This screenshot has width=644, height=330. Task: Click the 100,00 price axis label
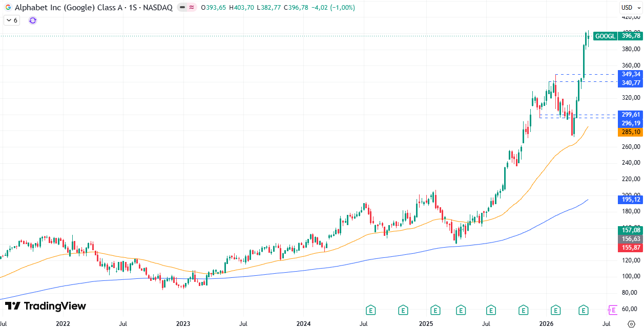point(631,277)
